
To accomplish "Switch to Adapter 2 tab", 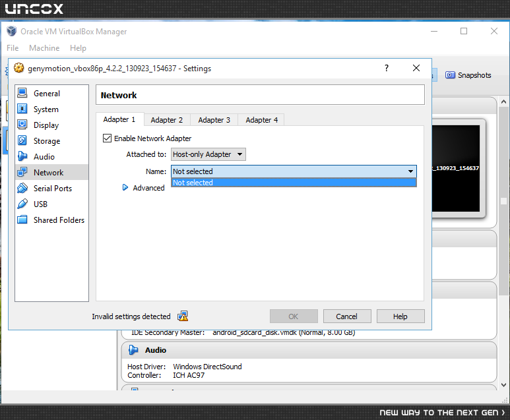I will pos(166,120).
